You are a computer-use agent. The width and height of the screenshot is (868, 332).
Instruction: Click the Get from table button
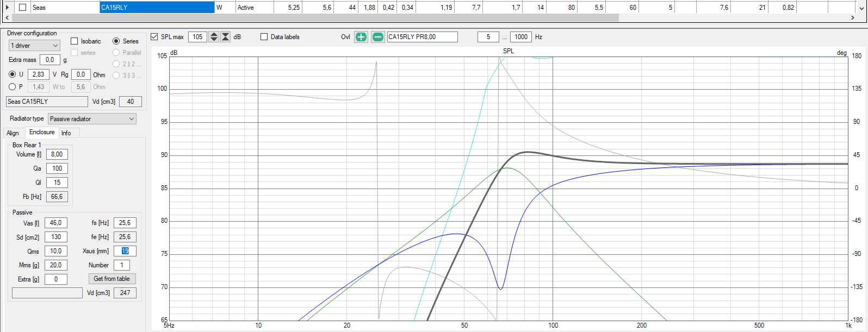coord(112,279)
